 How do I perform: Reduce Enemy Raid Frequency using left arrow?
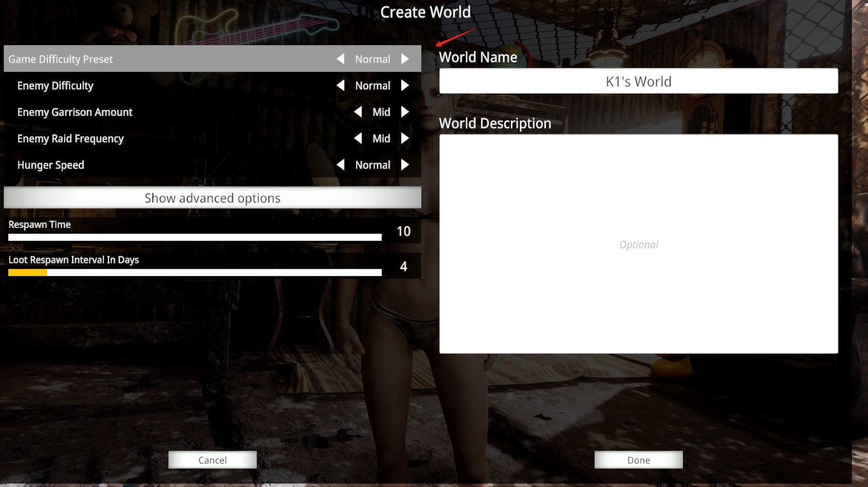358,138
